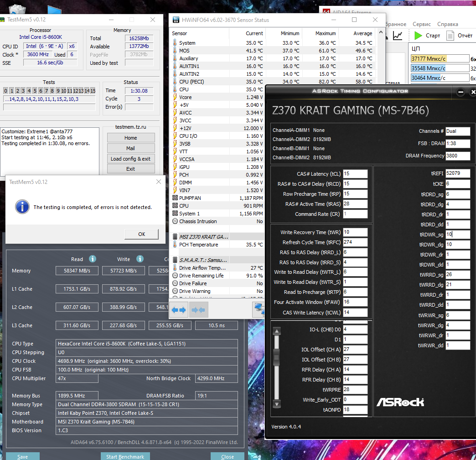Click the ASRock timing list scrollbar thumb

tap(277, 358)
